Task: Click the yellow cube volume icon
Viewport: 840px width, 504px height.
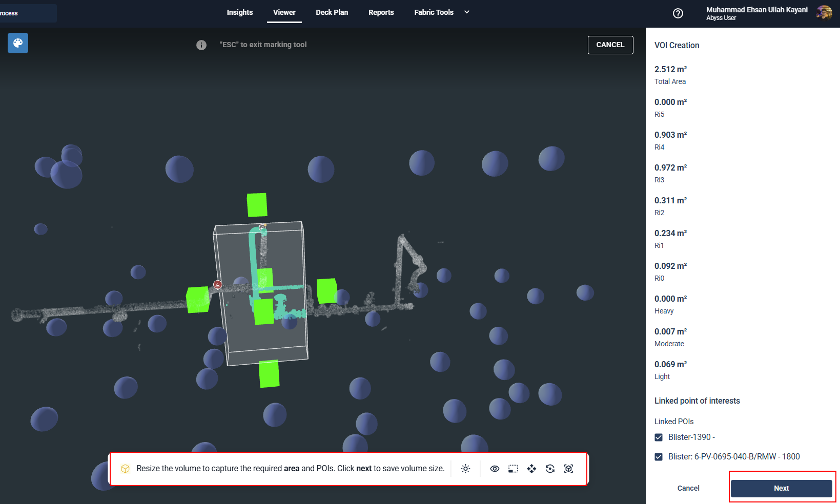Action: point(125,469)
